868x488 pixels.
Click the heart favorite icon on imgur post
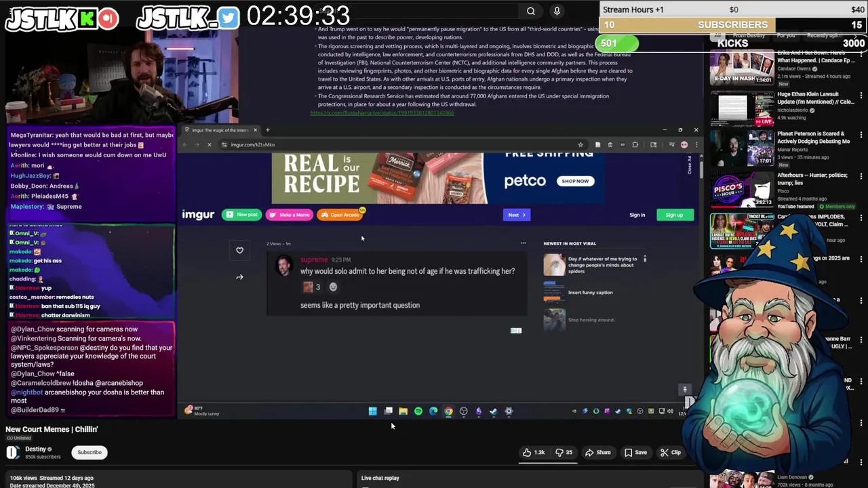pos(239,251)
